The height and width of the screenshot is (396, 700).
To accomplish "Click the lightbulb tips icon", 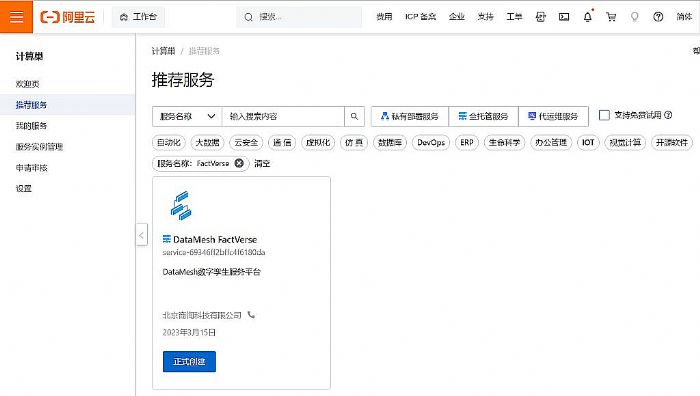I will (x=634, y=17).
